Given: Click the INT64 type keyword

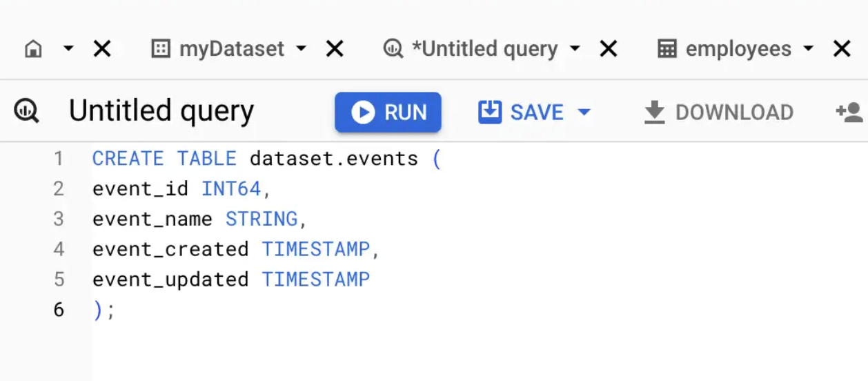Looking at the screenshot, I should 232,188.
